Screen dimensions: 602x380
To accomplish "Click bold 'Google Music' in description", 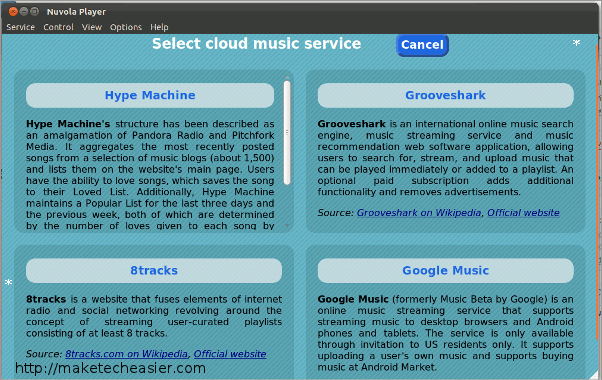I will [353, 299].
